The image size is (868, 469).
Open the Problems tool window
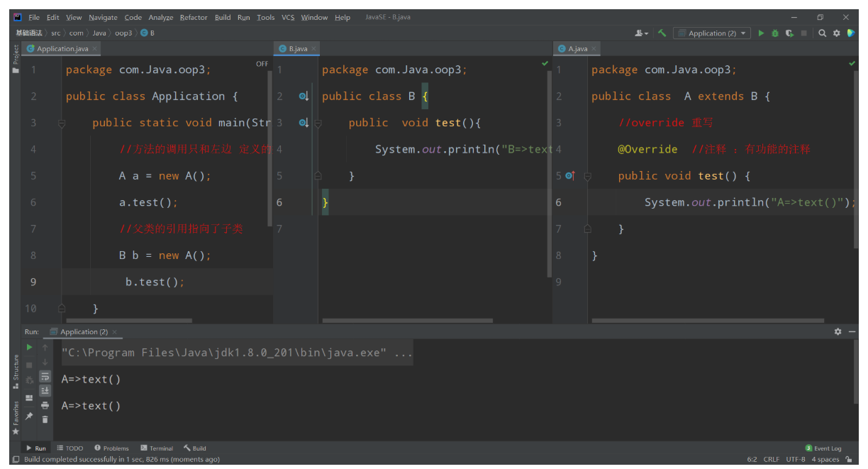(x=111, y=448)
